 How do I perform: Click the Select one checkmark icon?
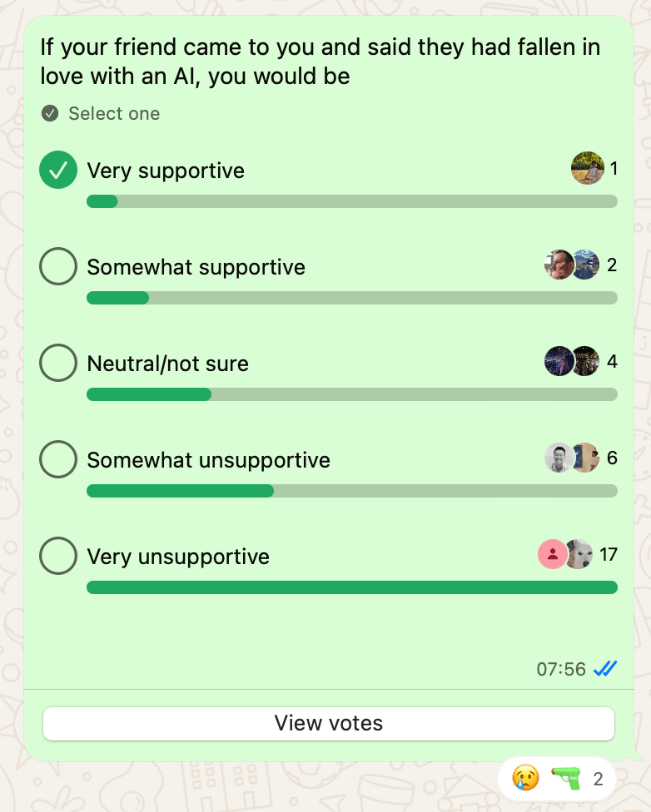(50, 113)
